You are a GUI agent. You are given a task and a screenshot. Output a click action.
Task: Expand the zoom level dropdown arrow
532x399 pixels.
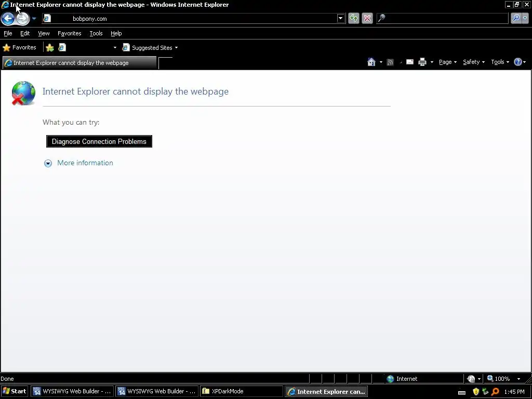tap(518, 379)
